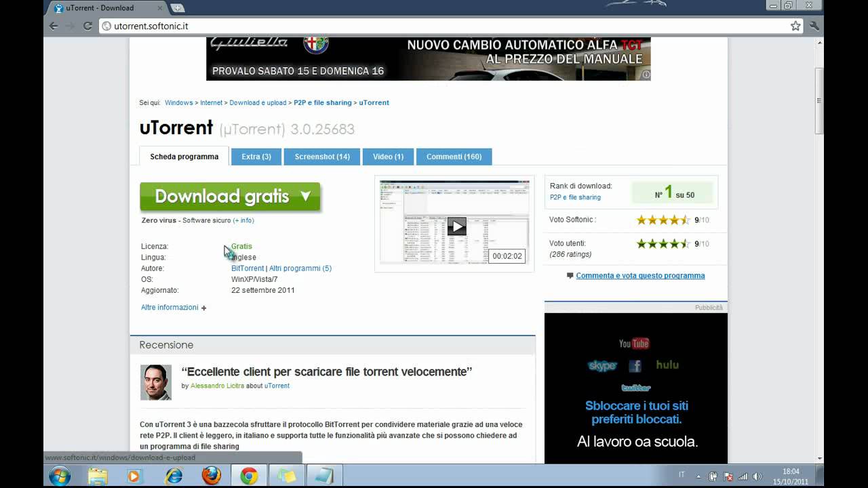Open a new tab with the plus button
Viewport: 868px width, 488px height.
(x=178, y=8)
